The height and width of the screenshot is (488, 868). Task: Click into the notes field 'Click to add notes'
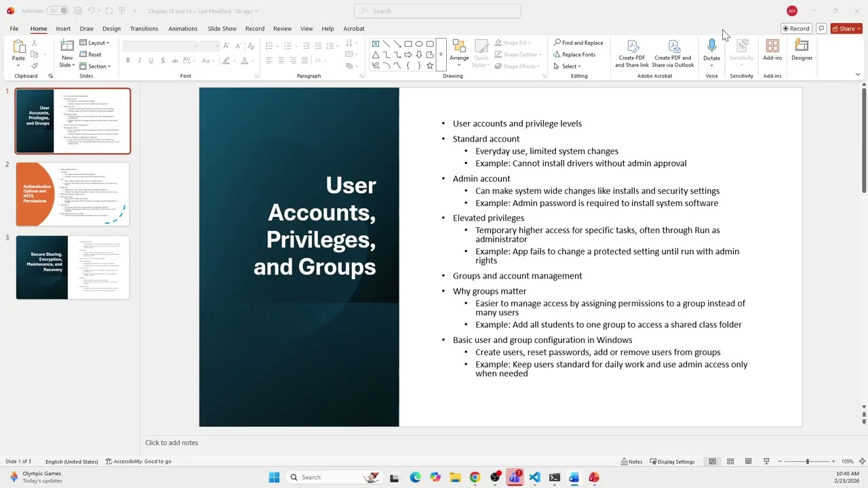172,443
